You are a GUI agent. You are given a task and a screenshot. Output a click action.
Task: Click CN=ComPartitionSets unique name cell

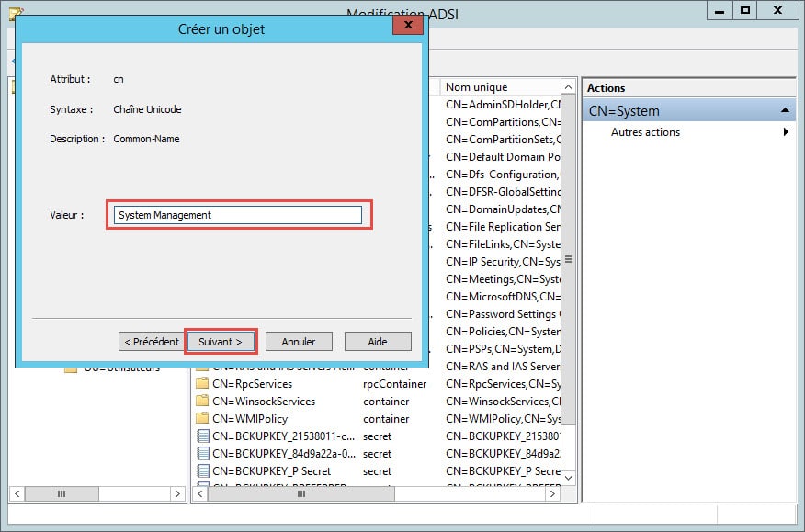pyautogui.click(x=504, y=139)
